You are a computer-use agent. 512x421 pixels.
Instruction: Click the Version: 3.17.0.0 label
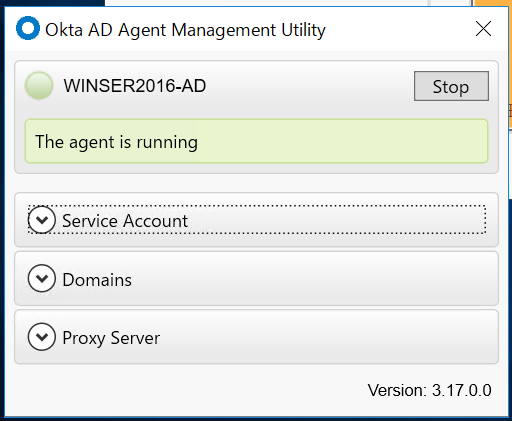point(430,390)
